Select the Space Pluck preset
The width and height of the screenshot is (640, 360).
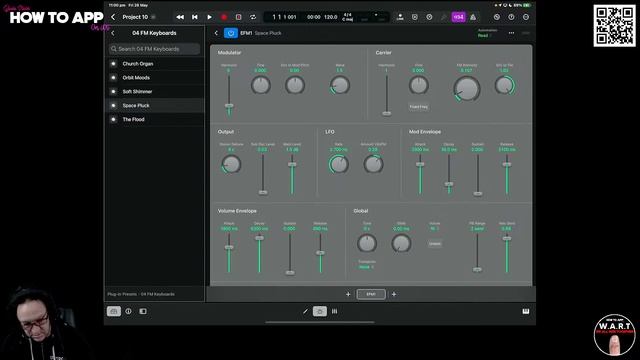point(155,105)
